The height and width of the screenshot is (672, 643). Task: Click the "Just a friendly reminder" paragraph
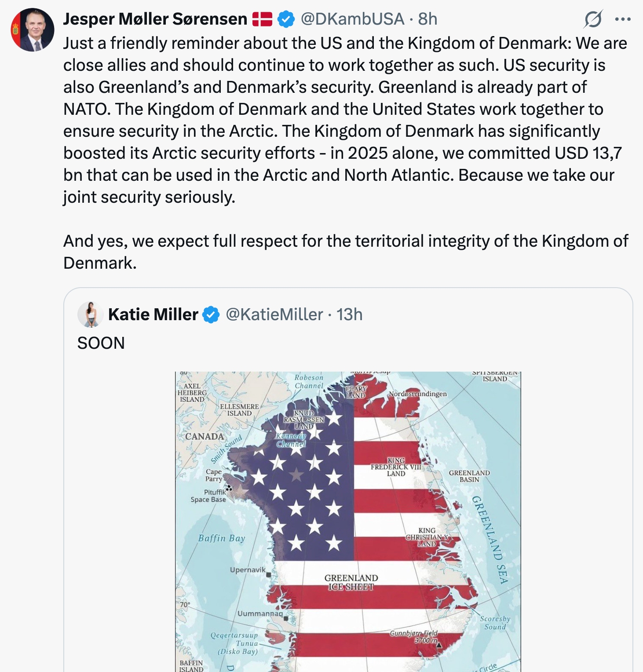tap(345, 120)
